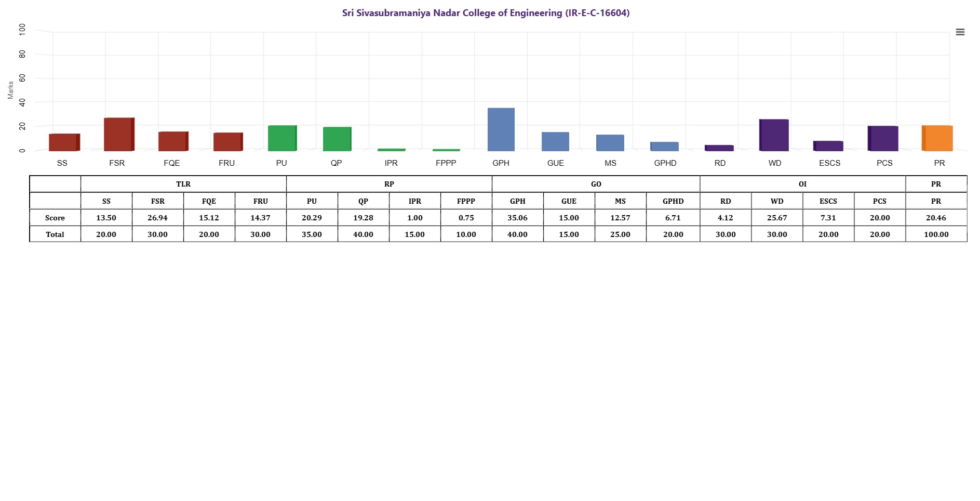Click the MS total cell 25.00
The width and height of the screenshot is (980, 501).
coord(621,234)
